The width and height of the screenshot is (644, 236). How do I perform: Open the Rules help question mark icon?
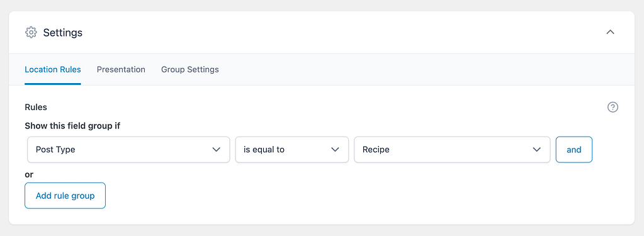pyautogui.click(x=613, y=107)
